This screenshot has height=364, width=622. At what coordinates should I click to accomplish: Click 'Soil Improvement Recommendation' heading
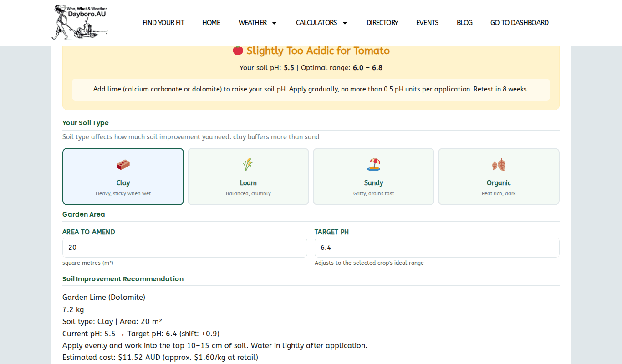123,279
